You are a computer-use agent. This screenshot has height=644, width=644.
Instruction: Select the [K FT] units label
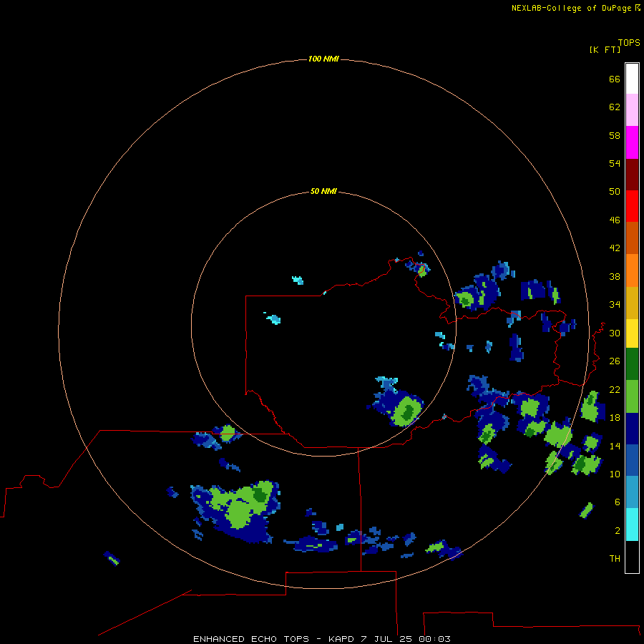click(605, 50)
